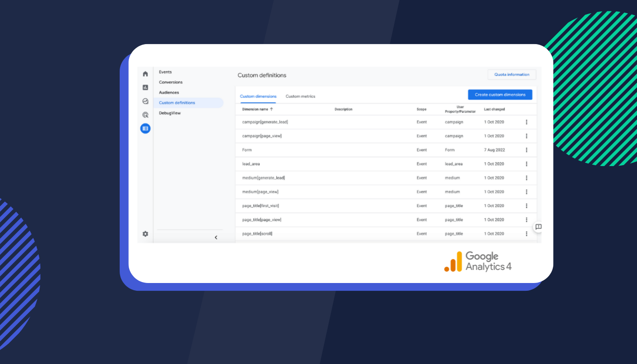Select the Custom dimensions tab

coord(258,96)
